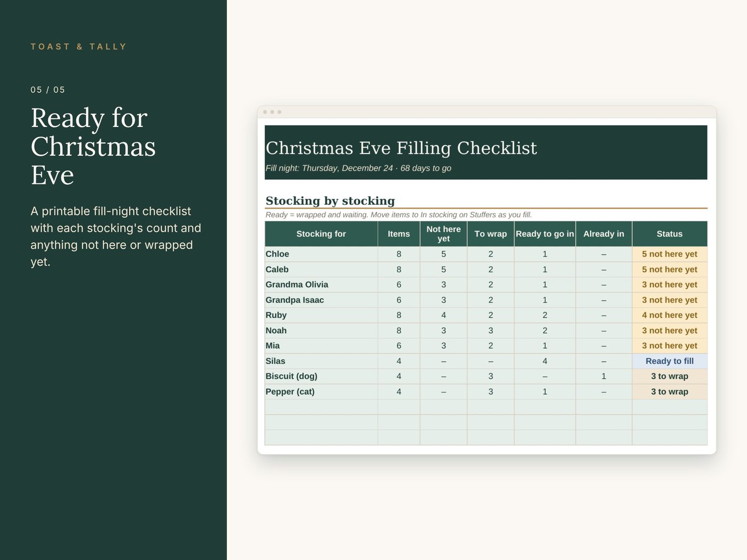Select the "Christmas Eve Filling Checklist" title
Image resolution: width=747 pixels, height=560 pixels.
pyautogui.click(x=401, y=148)
